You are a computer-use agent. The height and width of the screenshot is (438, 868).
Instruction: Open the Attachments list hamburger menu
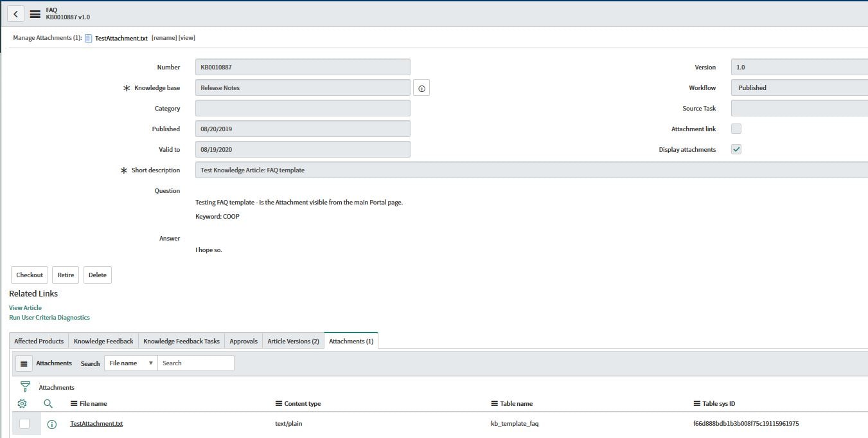(24, 363)
